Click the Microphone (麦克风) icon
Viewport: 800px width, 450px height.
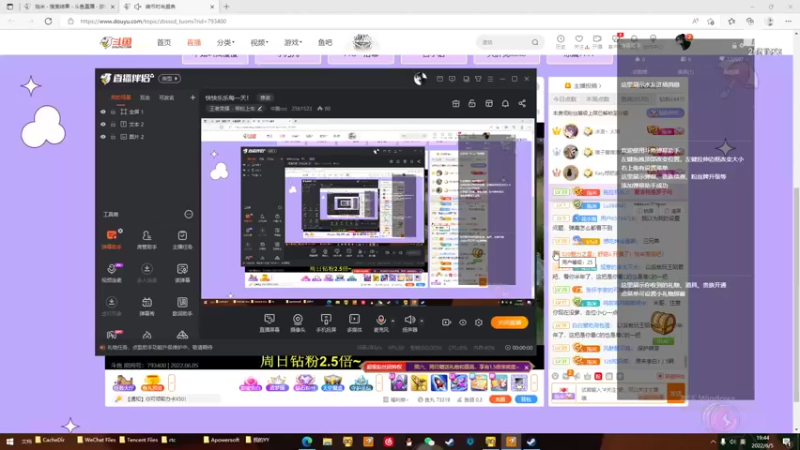[x=381, y=322]
